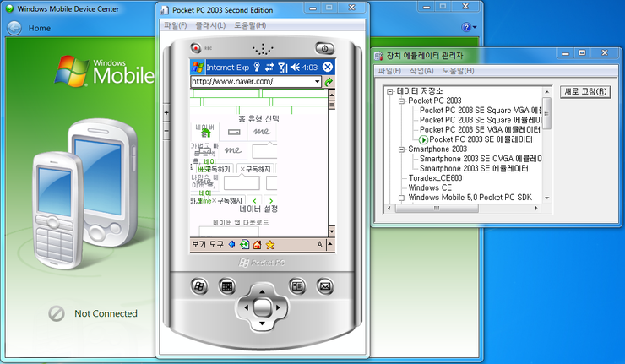Collapse the 데이터 저장소 tree node
The height and width of the screenshot is (364, 625).
390,91
